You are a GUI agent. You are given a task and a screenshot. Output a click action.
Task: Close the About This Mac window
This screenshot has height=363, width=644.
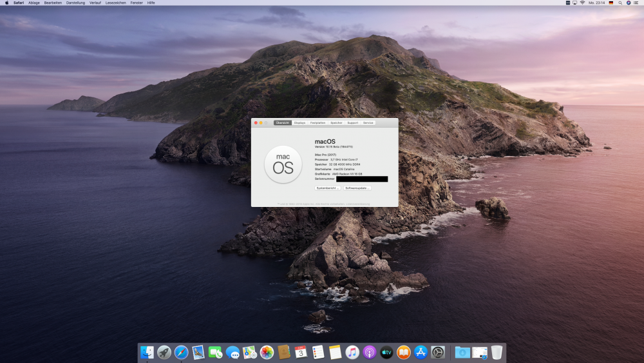coord(256,123)
